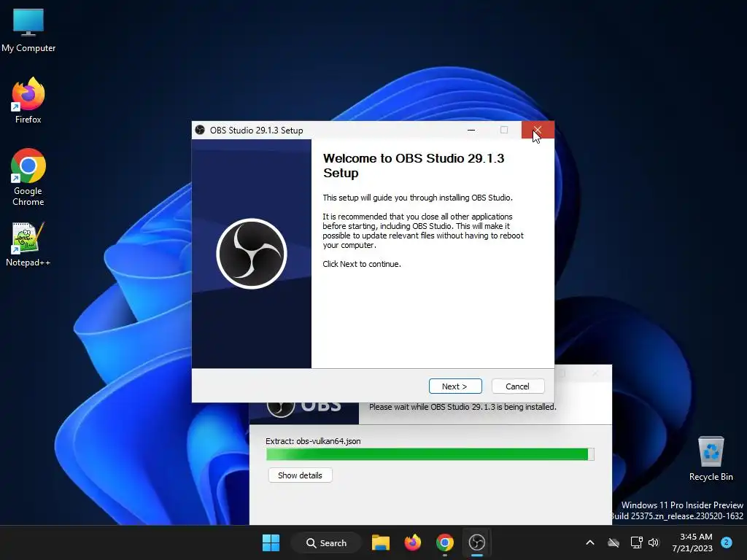Click 'Welcome to OBS Studio 29.1.3 Setup' heading
The width and height of the screenshot is (747, 560).
[x=414, y=166]
